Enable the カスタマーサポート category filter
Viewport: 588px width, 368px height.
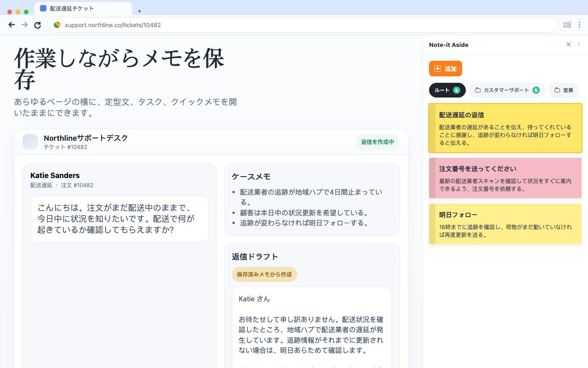[507, 90]
